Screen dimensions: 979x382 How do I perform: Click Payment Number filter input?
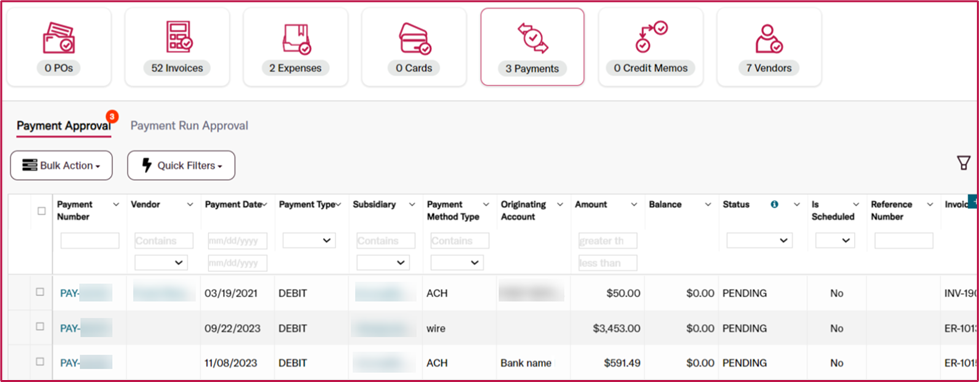click(90, 241)
